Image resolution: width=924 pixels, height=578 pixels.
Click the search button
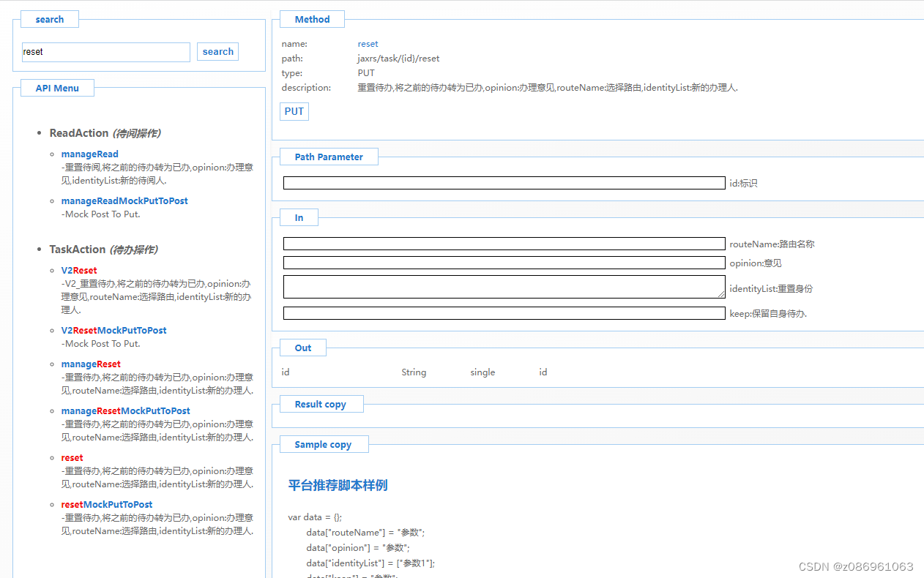[217, 51]
